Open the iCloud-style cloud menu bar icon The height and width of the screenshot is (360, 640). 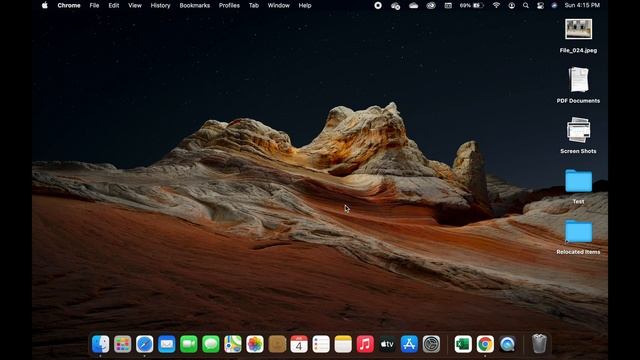click(413, 5)
